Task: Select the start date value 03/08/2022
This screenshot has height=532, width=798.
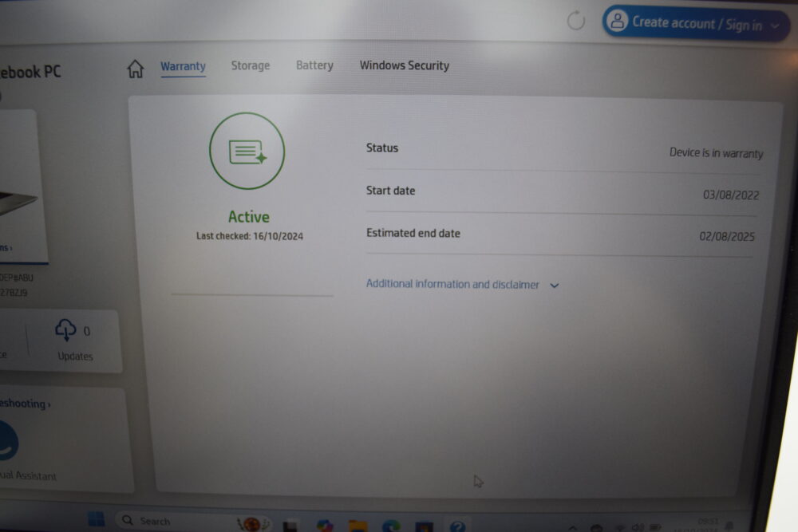Action: coord(731,195)
